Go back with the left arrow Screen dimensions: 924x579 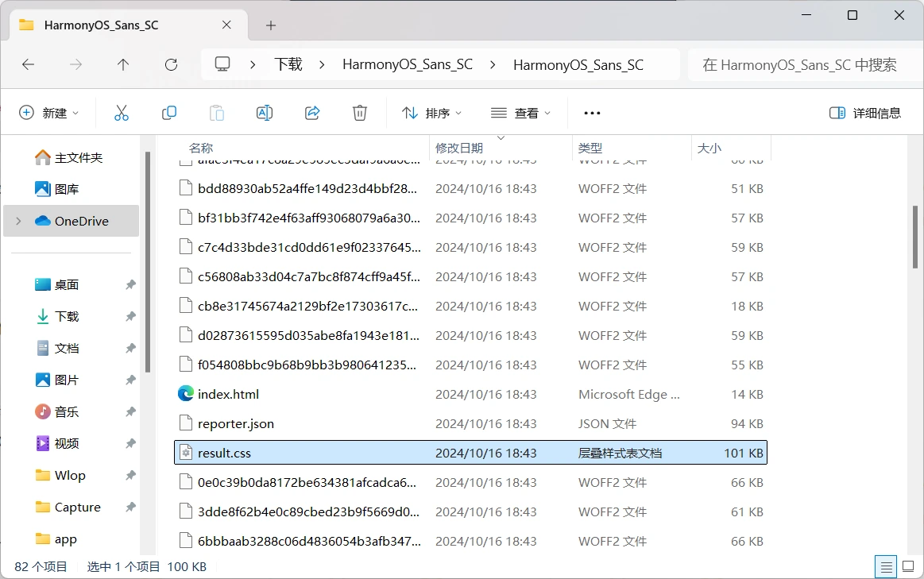coord(29,64)
